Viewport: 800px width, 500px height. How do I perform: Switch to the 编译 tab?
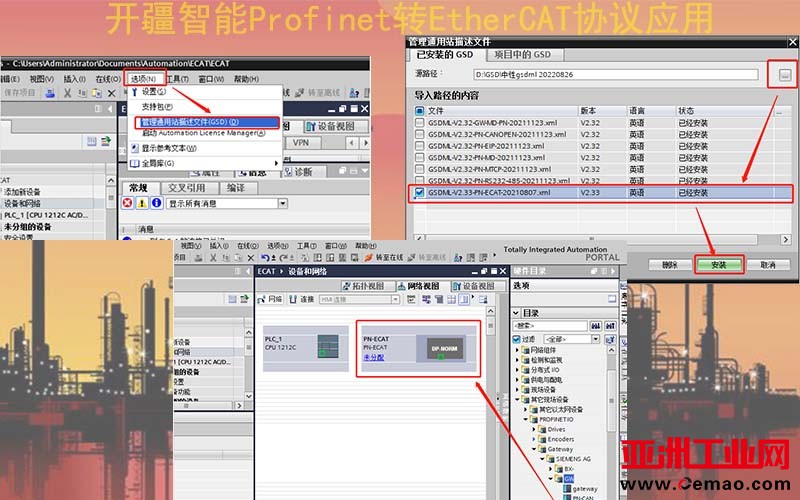click(x=236, y=188)
